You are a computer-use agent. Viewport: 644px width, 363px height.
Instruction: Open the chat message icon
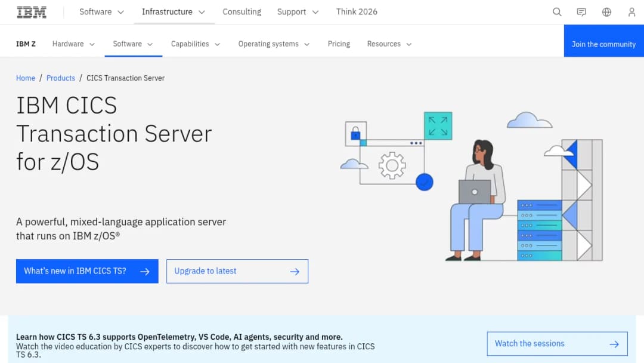(581, 12)
